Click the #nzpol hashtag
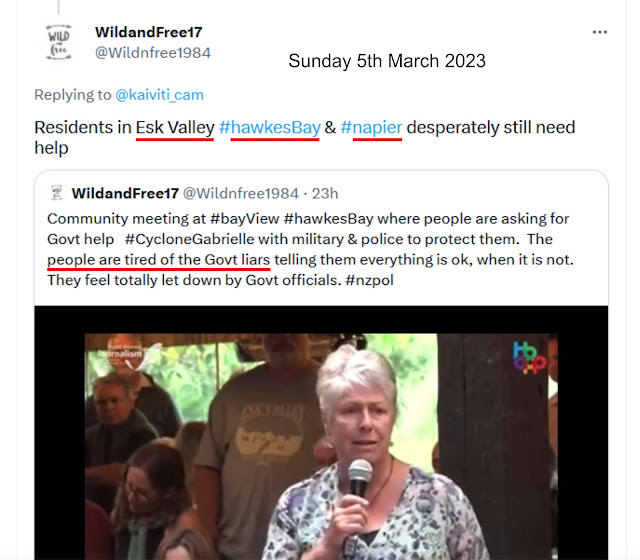Viewport: 640px width, 560px height. tap(369, 280)
